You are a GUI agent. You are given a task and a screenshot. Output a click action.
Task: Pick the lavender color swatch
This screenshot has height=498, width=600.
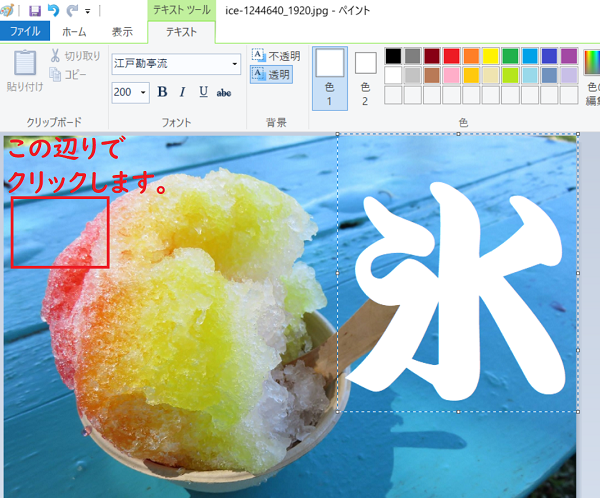point(569,75)
